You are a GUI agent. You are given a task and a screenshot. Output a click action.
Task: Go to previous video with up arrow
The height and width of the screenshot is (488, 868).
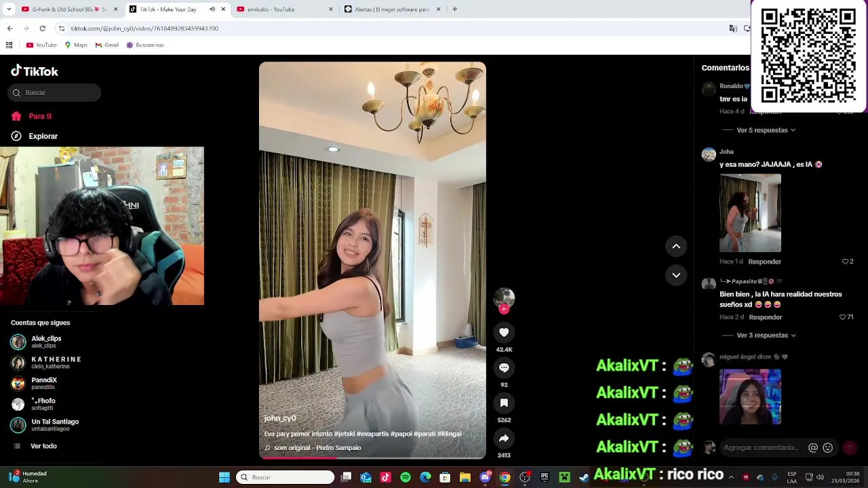[676, 246]
